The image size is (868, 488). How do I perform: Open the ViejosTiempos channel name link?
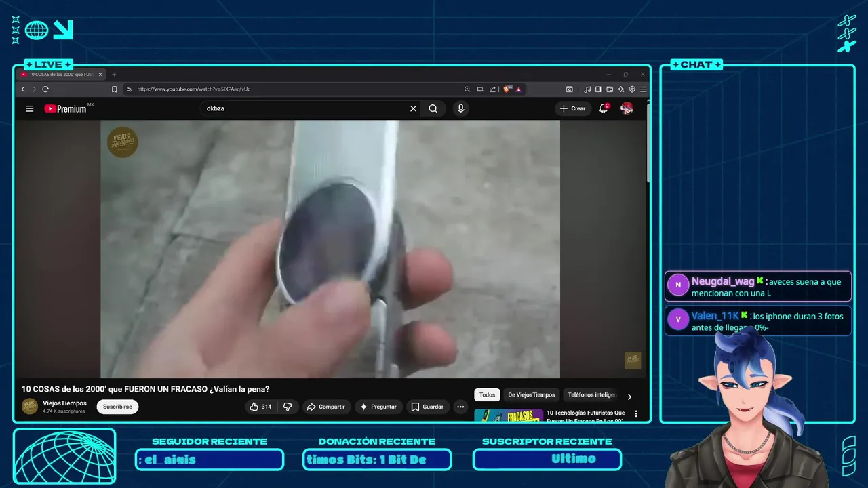(x=64, y=403)
